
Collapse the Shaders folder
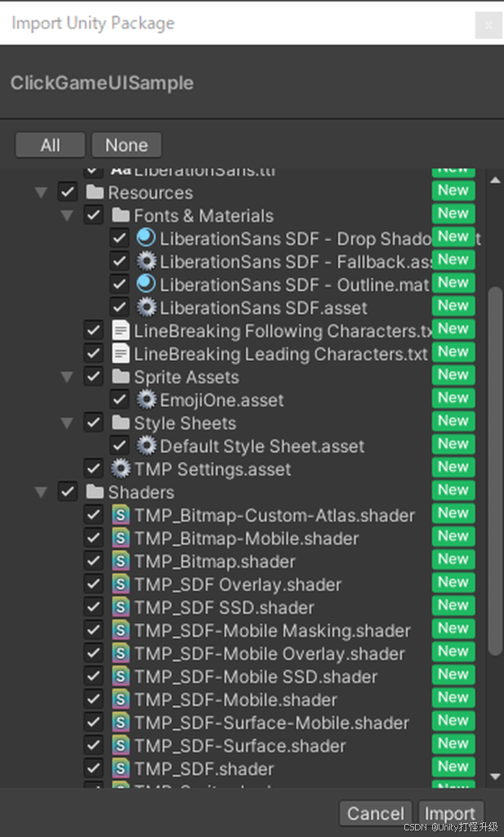click(41, 491)
